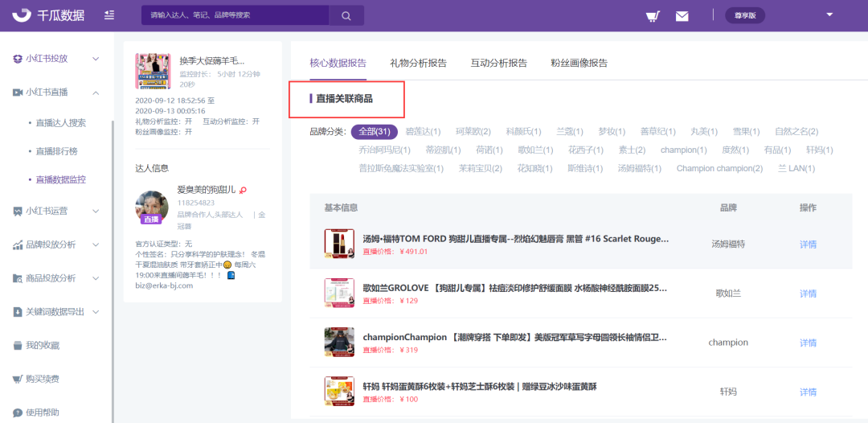Screen dimensions: 868x423
Task: Open the shopping cart icon
Action: (653, 15)
